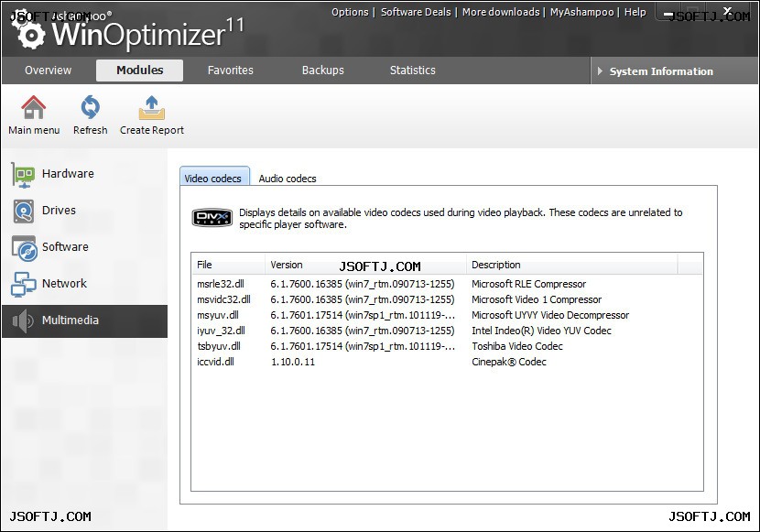Expand the System Information panel arrow

600,71
